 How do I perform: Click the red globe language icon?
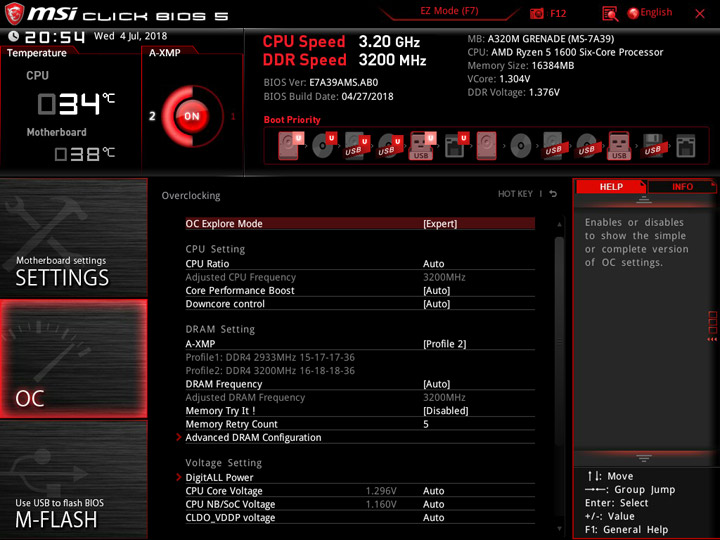click(x=633, y=13)
